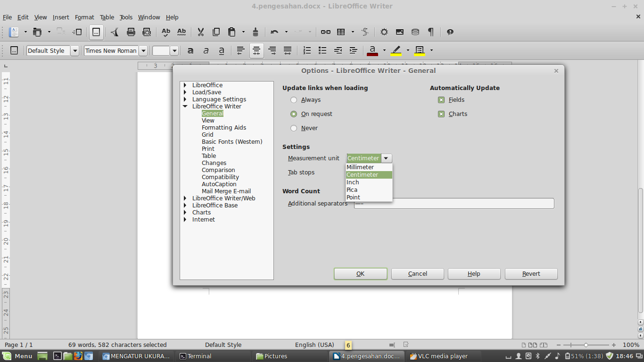Toggle numbered list
Image resolution: width=644 pixels, height=362 pixels.
pyautogui.click(x=307, y=50)
